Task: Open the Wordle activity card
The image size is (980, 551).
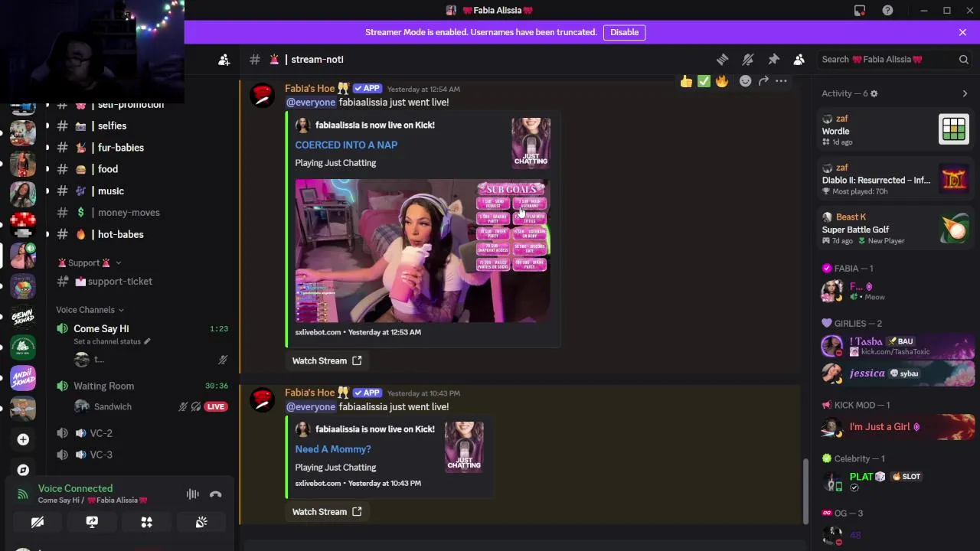Action: [894, 130]
